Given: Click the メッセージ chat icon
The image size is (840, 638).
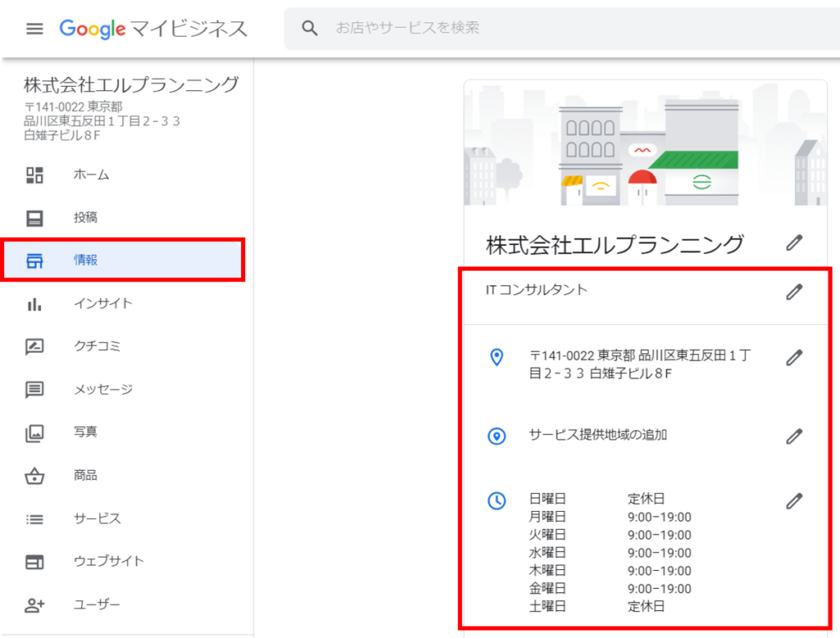Looking at the screenshot, I should [34, 390].
